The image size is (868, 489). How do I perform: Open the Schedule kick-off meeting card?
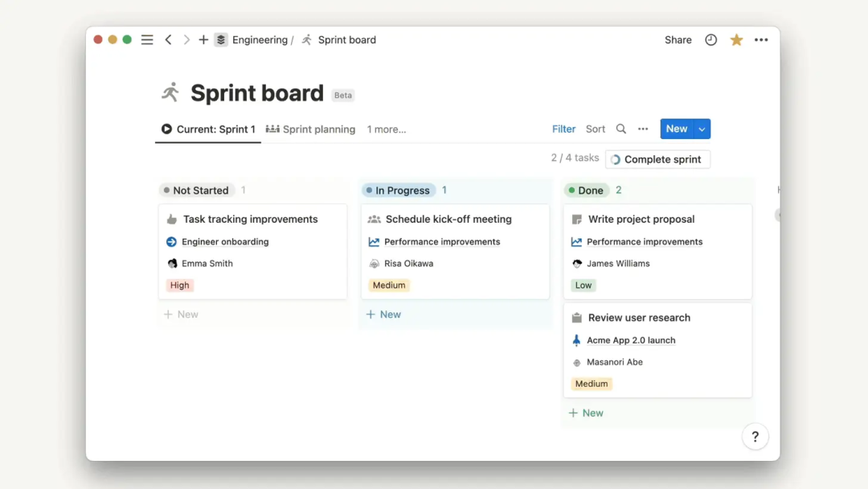[x=448, y=219]
